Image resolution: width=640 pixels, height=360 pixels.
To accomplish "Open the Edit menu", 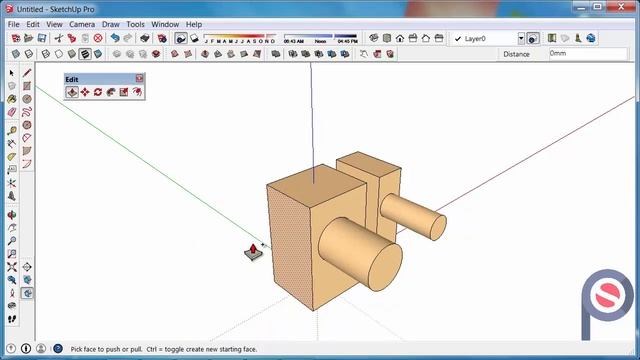I will point(33,24).
